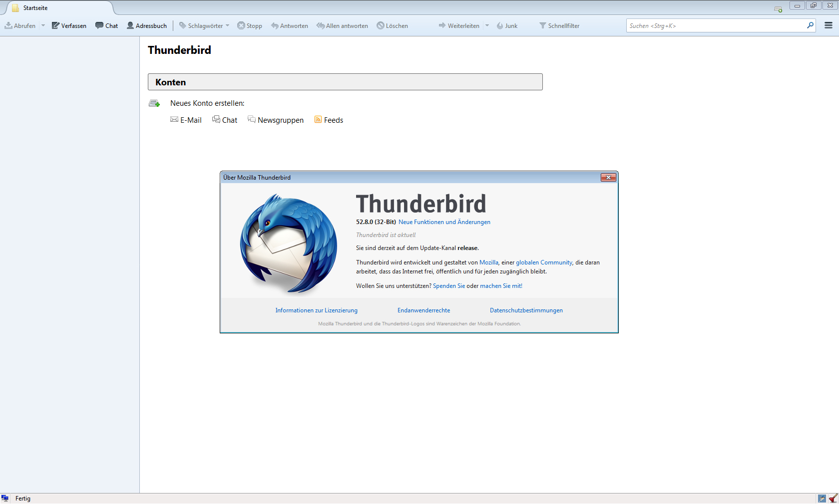
Task: Open the Adressbuch address book
Action: 147,26
